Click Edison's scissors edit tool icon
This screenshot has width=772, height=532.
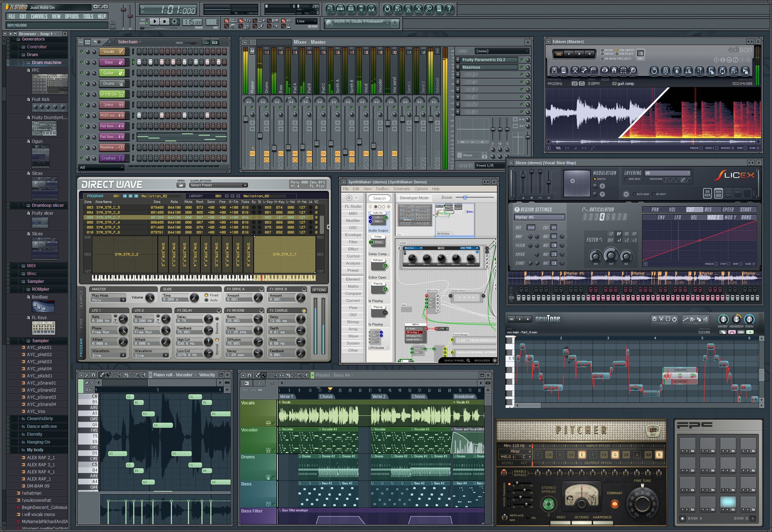tap(575, 71)
